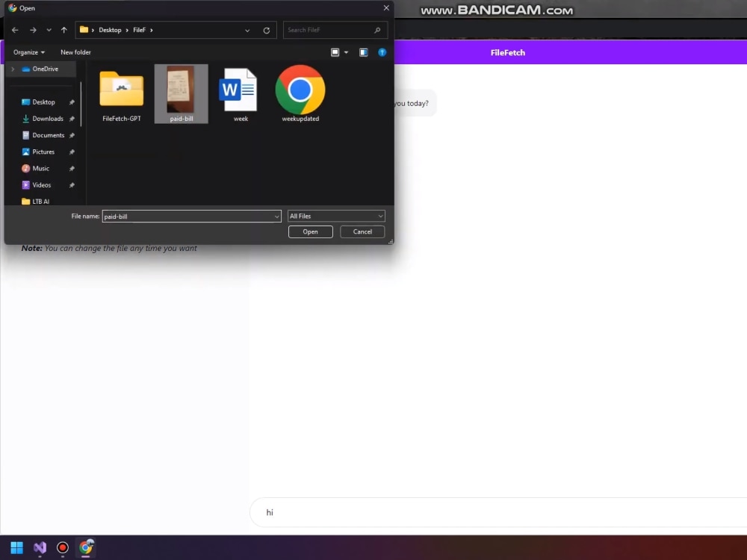
Task: Cancel the Open dialog
Action: (362, 232)
